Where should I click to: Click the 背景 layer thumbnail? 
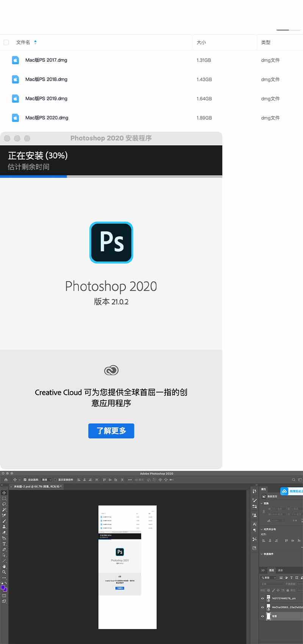click(268, 616)
